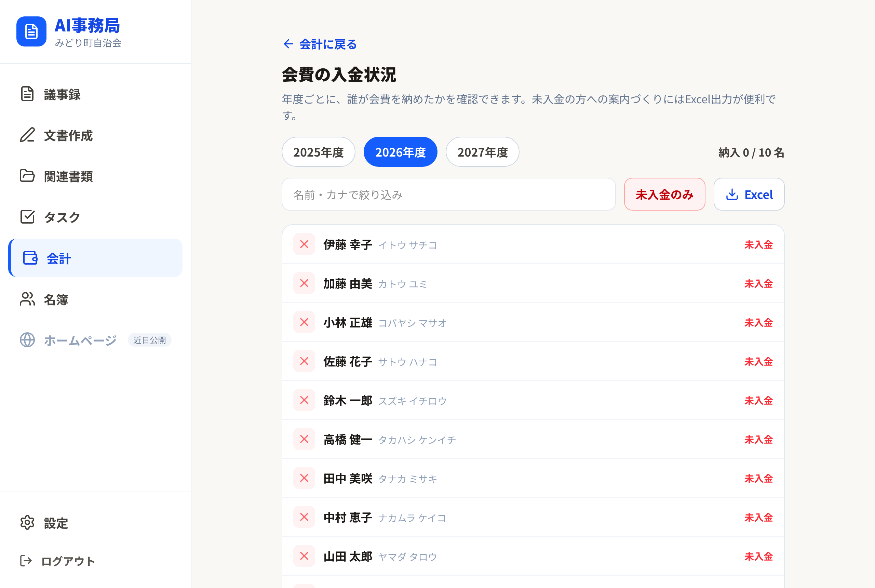Click the AI事務局 document logo icon
This screenshot has width=875, height=588.
pos(31,31)
